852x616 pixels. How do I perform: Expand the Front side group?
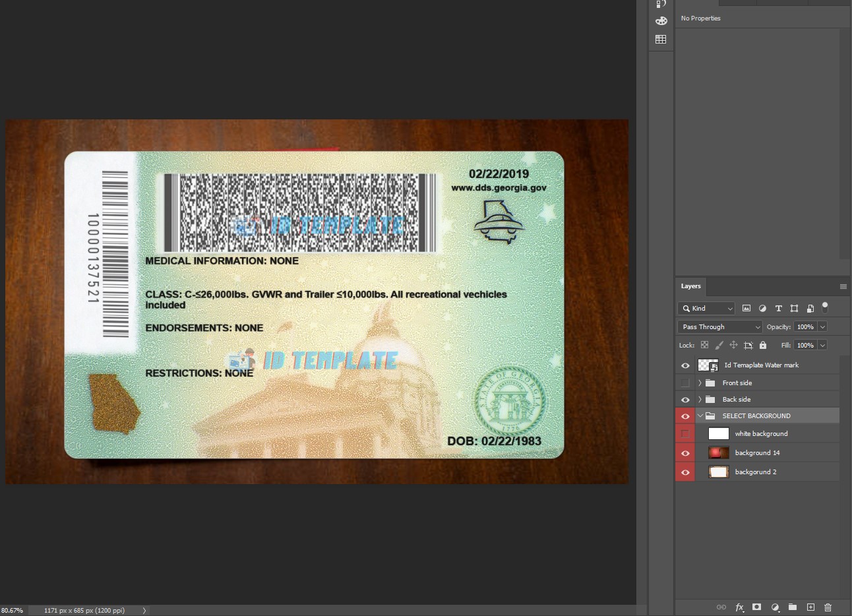coord(700,383)
